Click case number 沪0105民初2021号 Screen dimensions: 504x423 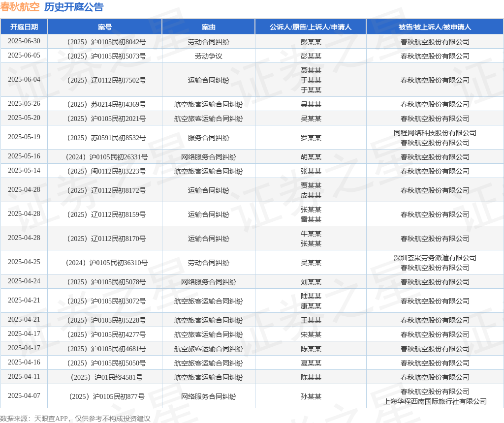tap(106, 119)
